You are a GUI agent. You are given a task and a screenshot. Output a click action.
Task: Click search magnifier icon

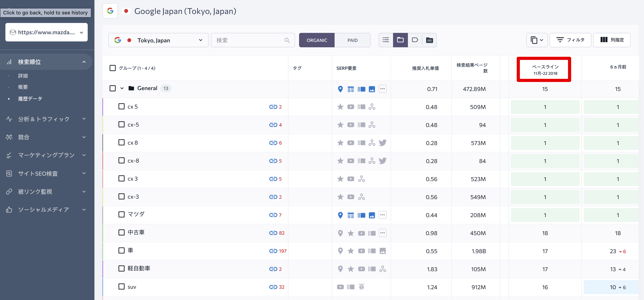point(287,40)
